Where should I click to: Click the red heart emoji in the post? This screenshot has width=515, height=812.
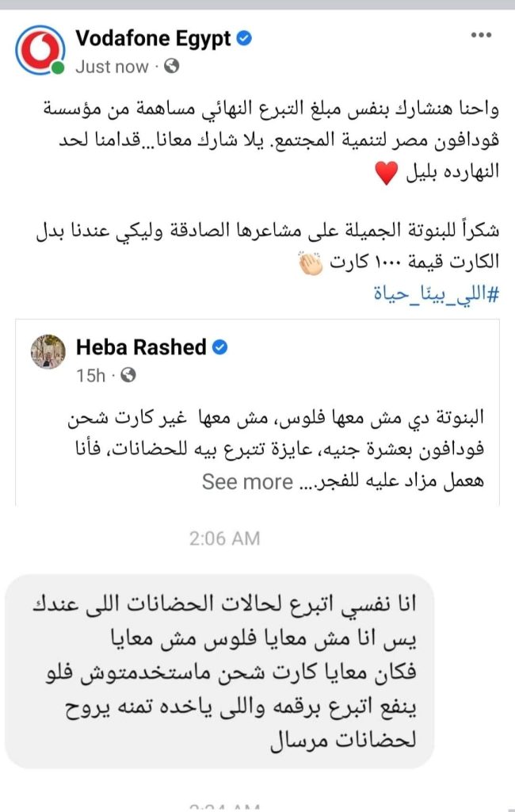click(x=385, y=174)
